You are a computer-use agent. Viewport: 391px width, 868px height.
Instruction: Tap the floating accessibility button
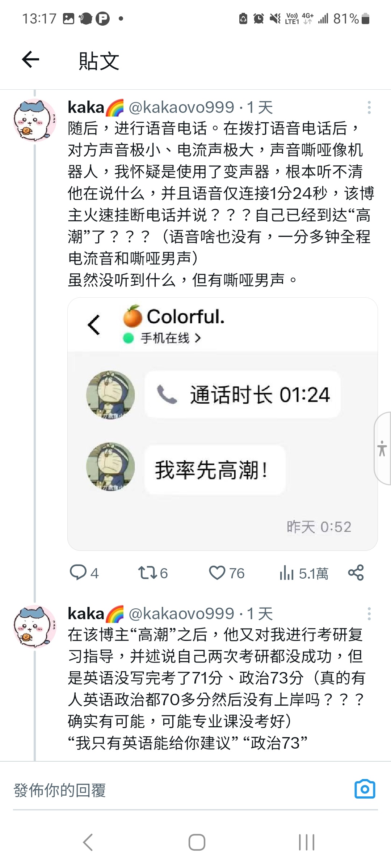click(382, 448)
